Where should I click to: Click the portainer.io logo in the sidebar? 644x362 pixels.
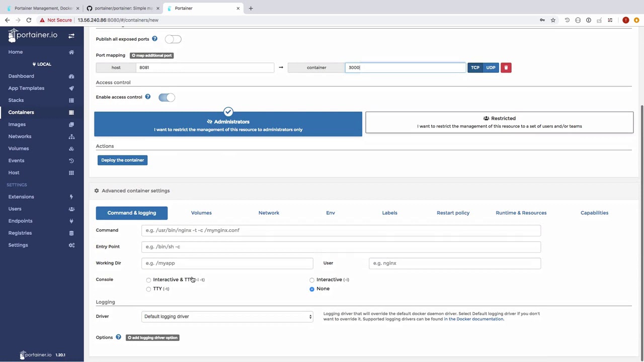pos(33,35)
